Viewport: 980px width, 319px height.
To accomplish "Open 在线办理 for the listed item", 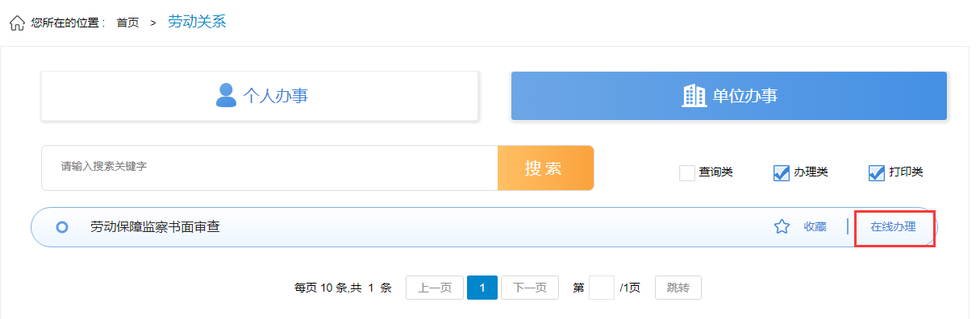I will pyautogui.click(x=894, y=227).
